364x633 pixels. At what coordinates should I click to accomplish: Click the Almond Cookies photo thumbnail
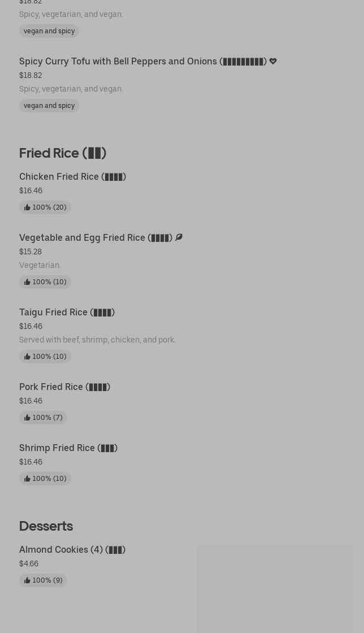(275, 588)
